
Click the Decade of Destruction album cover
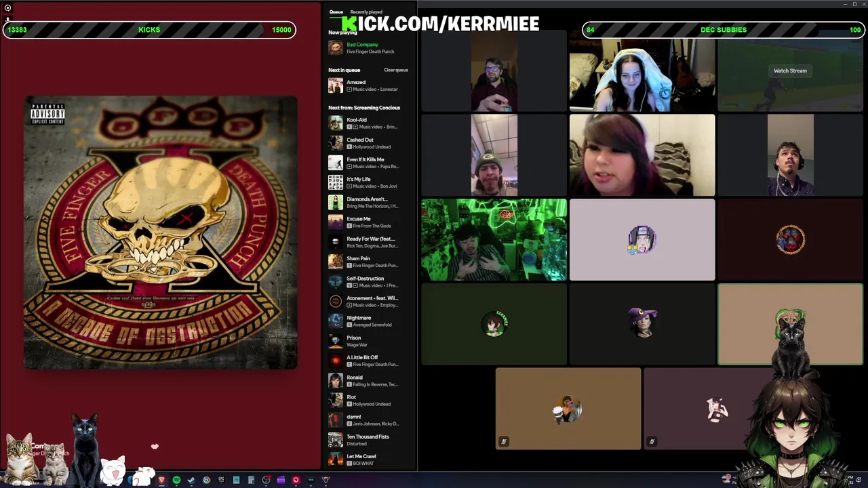(161, 233)
